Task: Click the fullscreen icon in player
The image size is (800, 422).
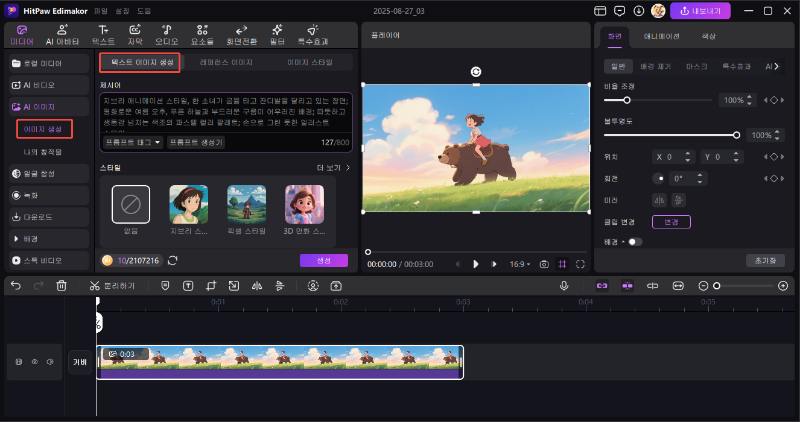Action: pos(580,264)
